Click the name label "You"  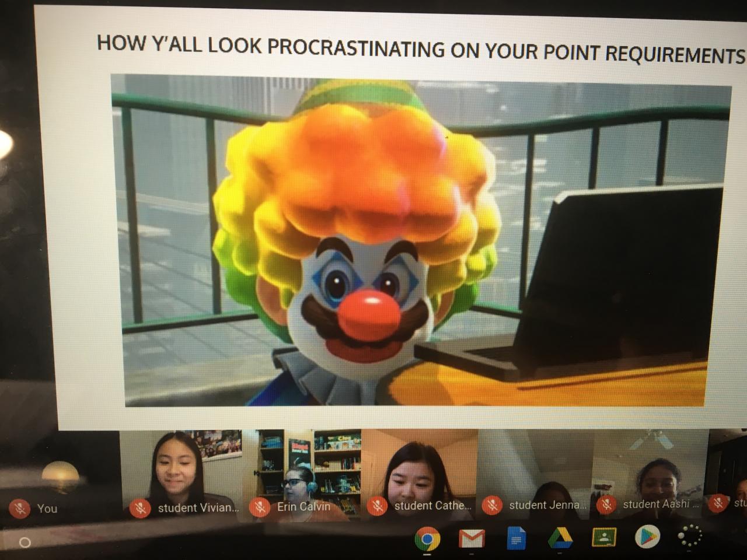47,509
